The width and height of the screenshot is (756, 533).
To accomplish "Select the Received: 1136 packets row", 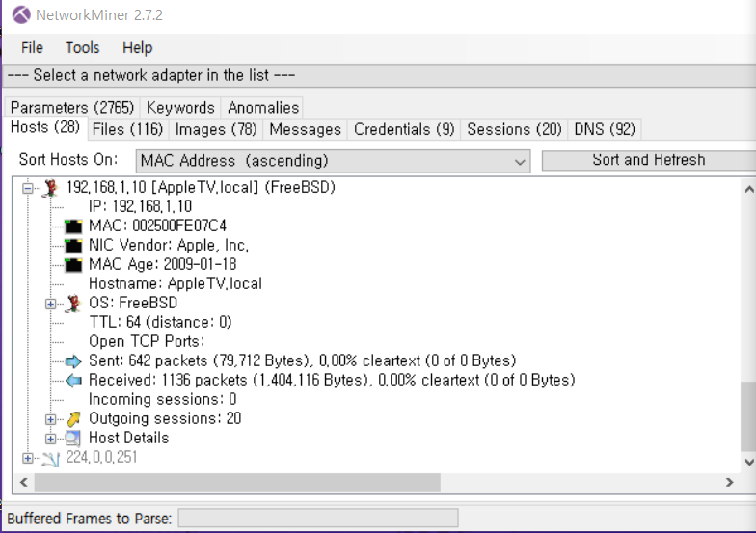I will (332, 380).
